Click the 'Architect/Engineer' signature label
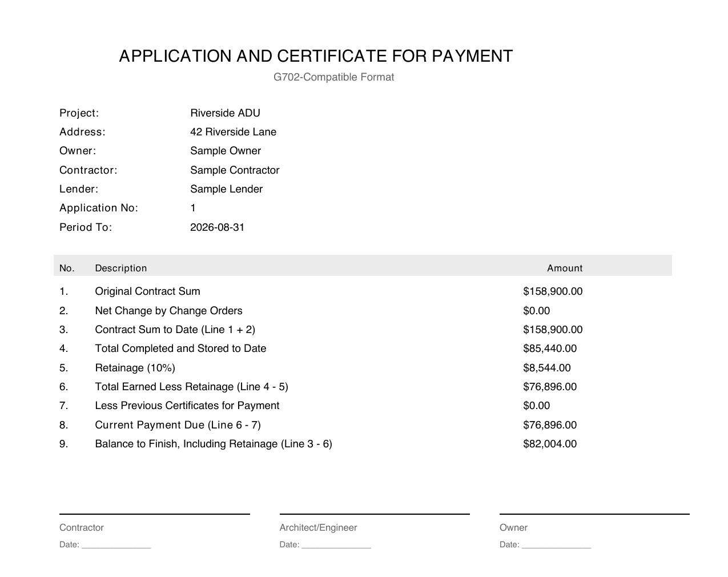Viewport: 728px width, 577px height. [318, 528]
